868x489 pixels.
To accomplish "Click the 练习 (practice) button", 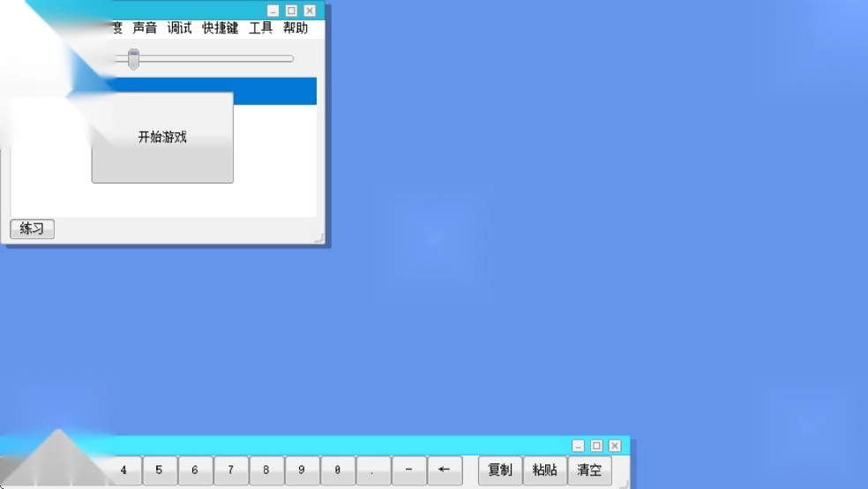I will [x=32, y=229].
